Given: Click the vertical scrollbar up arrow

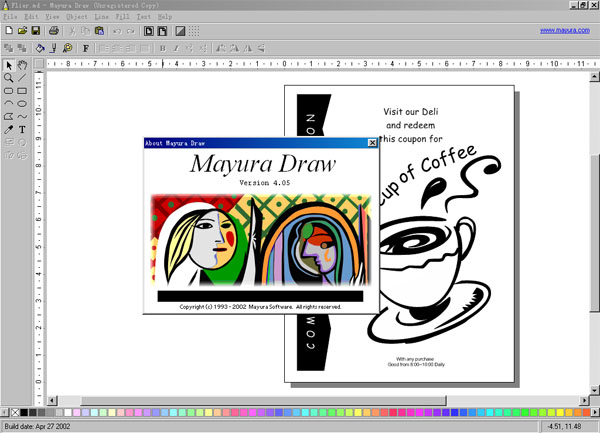Looking at the screenshot, I should click(x=594, y=77).
